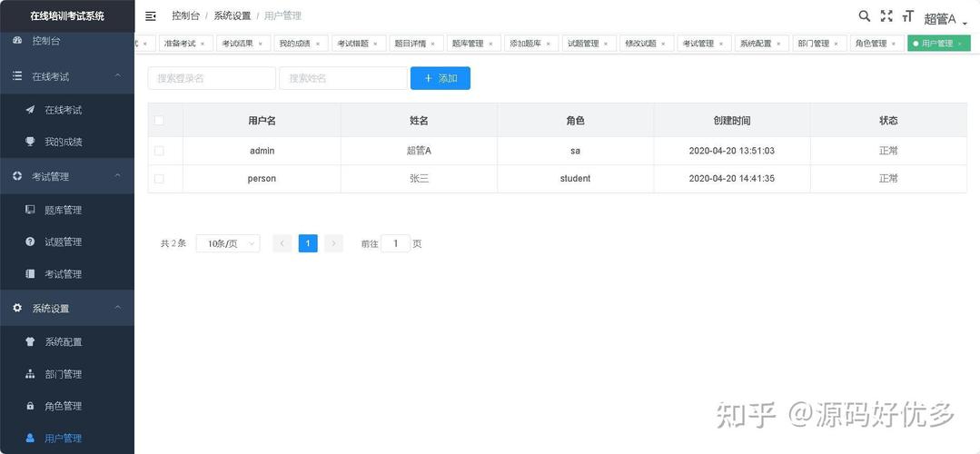Click the 状态 column header
Image resolution: width=980 pixels, height=454 pixels.
coord(888,121)
